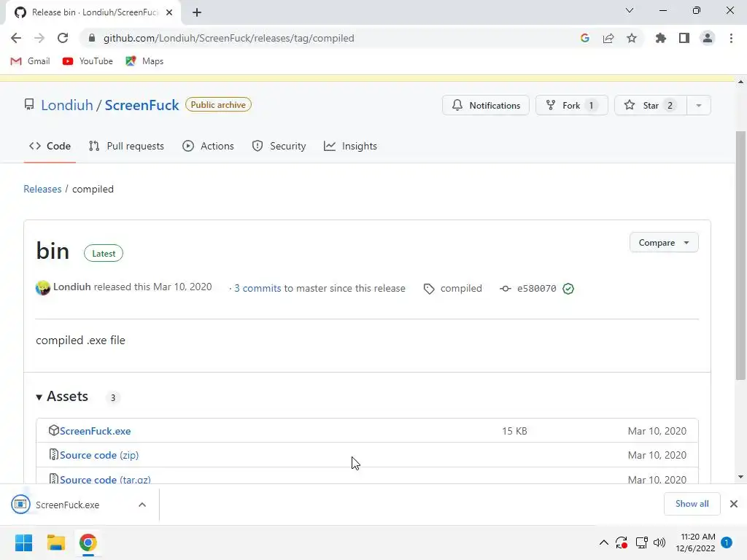Viewport: 747px width, 560px height.
Task: Click the Google icon in address bar
Action: pyautogui.click(x=585, y=38)
